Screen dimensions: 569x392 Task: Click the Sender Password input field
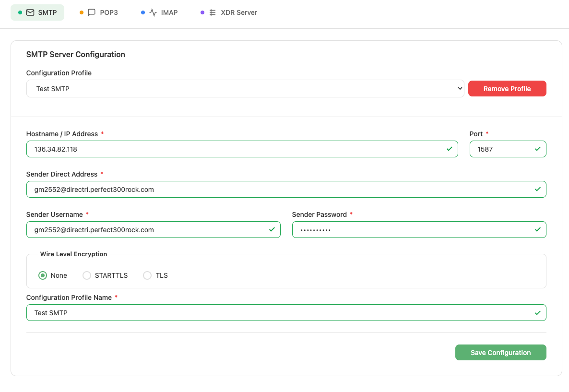tap(419, 229)
